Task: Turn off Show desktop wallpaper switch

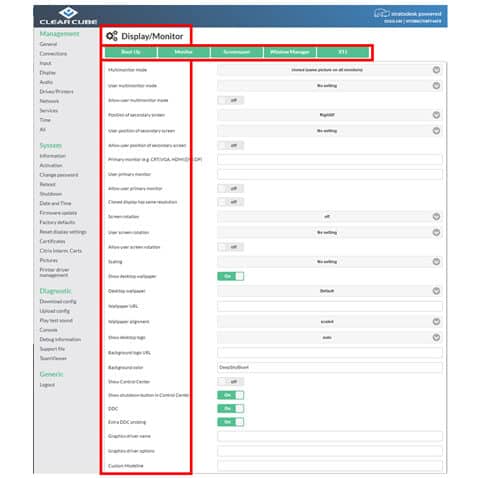Action: click(x=230, y=276)
